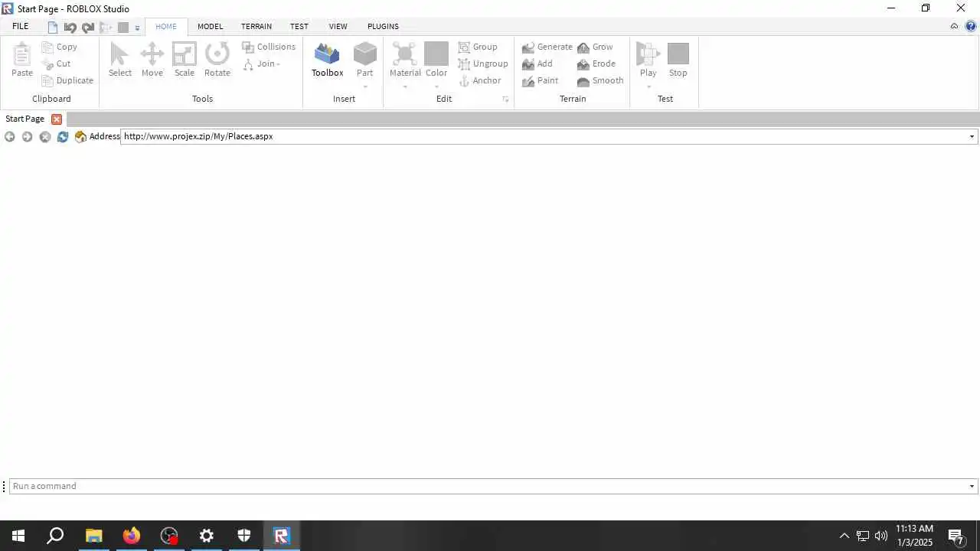
Task: Insert a Part using the Part icon
Action: (364, 54)
